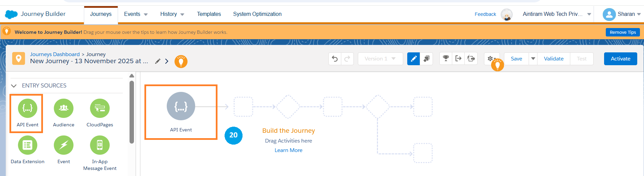Click the API Event node on canvas

click(181, 106)
